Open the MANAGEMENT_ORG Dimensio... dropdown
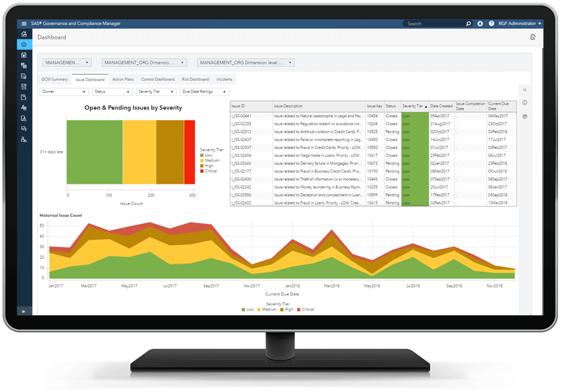 pos(144,62)
